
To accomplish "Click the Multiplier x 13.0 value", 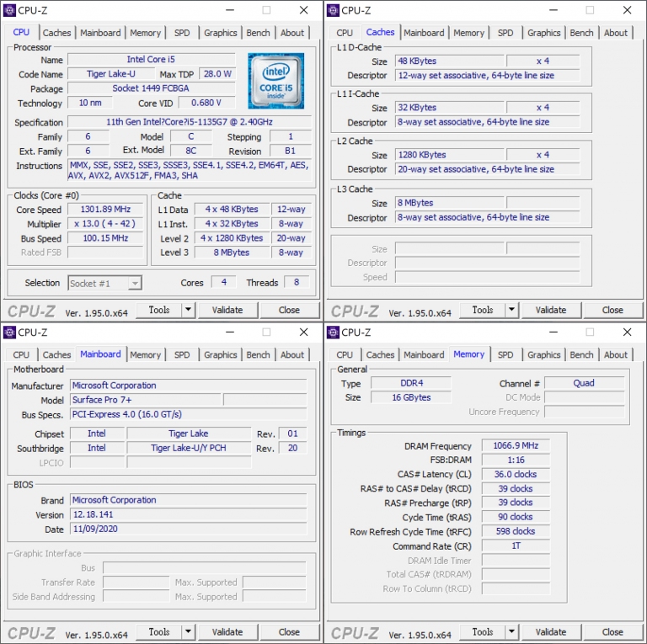I will [105, 224].
